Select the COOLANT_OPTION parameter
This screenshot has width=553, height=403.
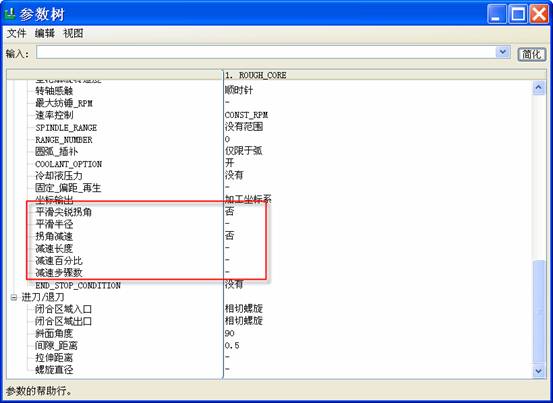[x=68, y=164]
